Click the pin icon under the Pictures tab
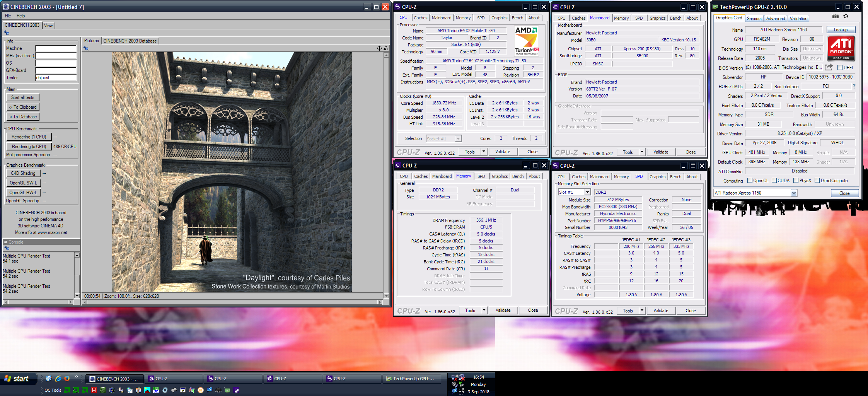 pos(86,48)
